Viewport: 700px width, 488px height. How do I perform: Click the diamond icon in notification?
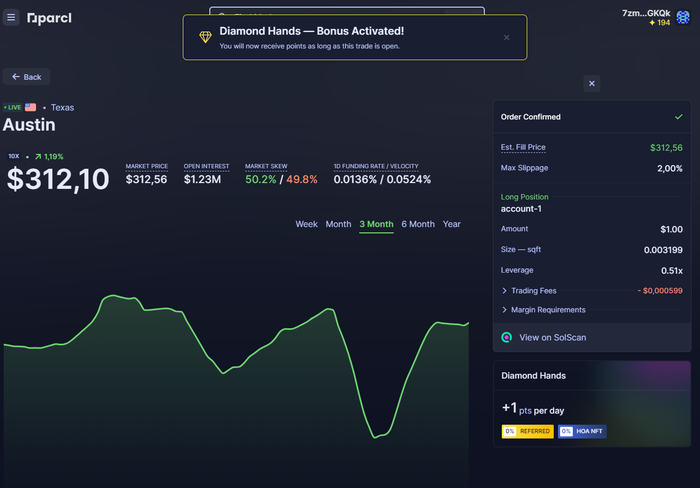[205, 37]
